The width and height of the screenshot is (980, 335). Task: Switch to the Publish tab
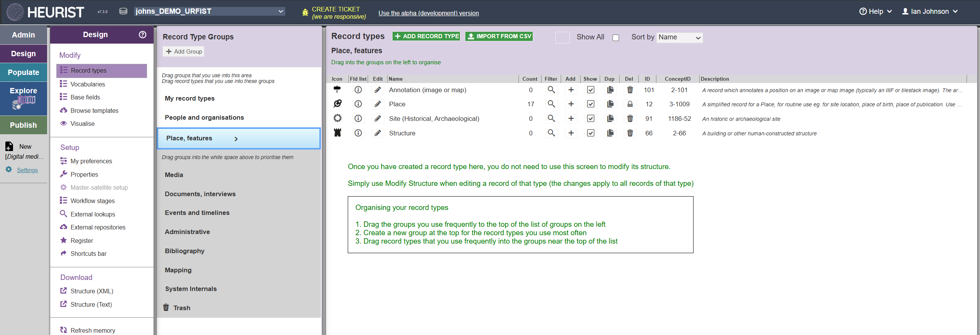coord(23,125)
